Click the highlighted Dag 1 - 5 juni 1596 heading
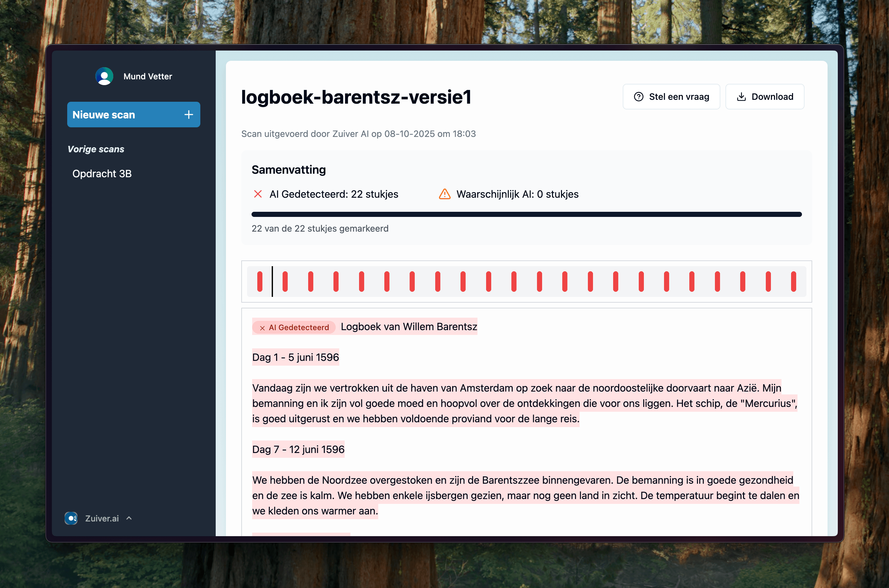The height and width of the screenshot is (588, 889). click(295, 357)
